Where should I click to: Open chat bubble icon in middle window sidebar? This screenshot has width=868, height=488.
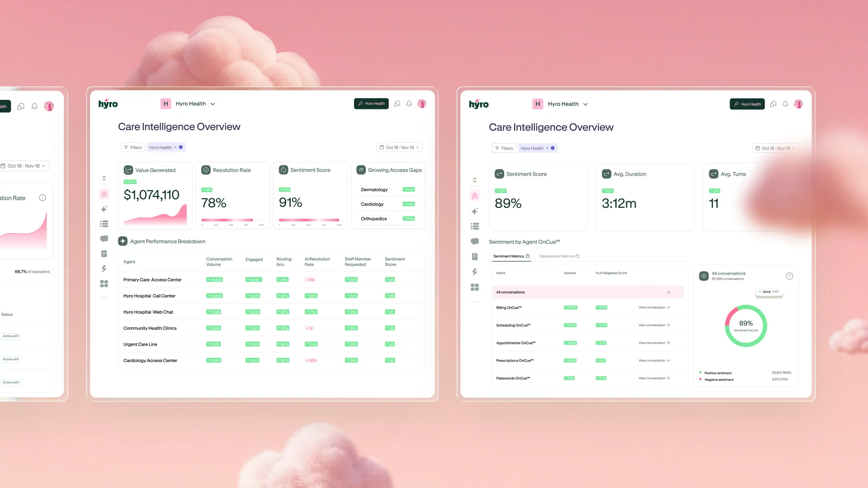coord(104,239)
